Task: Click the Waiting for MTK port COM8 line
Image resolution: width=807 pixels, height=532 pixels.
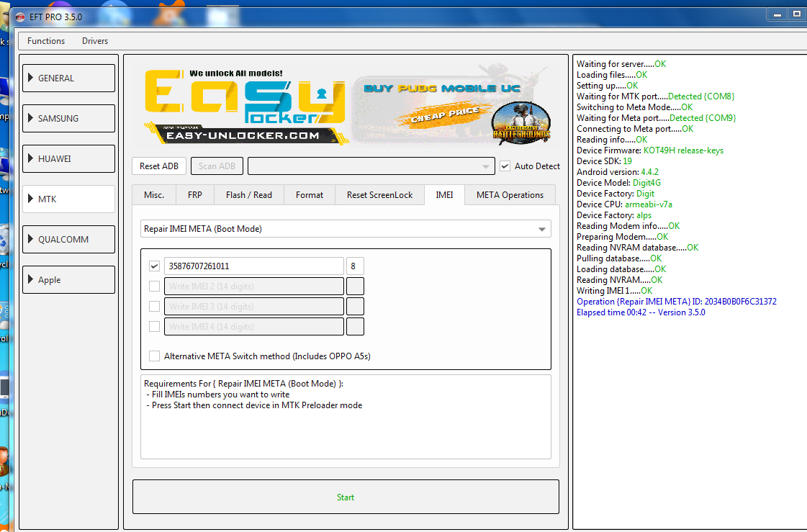Action: coord(655,96)
